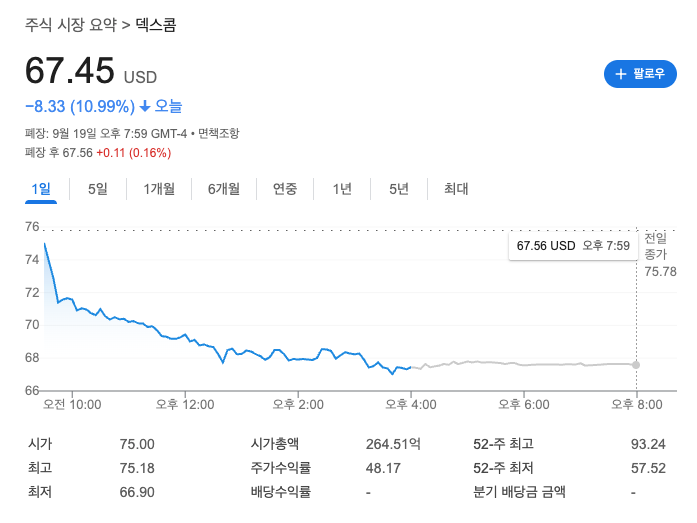Choose the 5년 range tab
The width and height of the screenshot is (697, 523).
(399, 189)
